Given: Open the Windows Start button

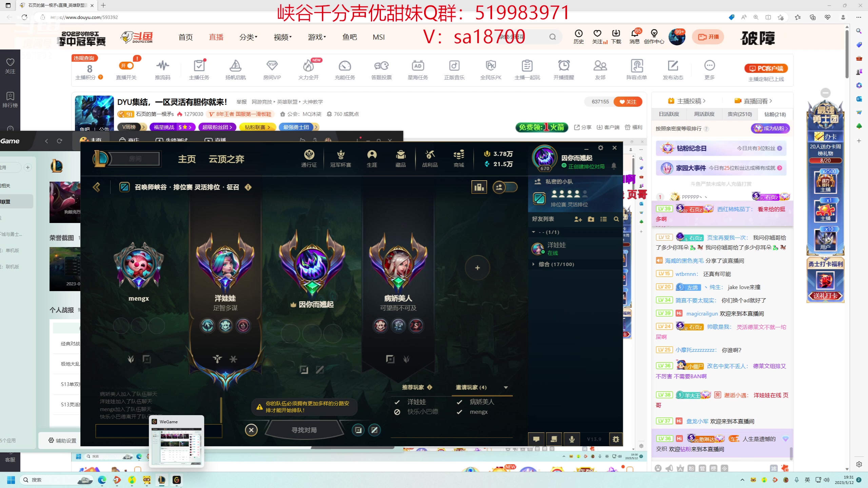Looking at the screenshot, I should point(11,480).
